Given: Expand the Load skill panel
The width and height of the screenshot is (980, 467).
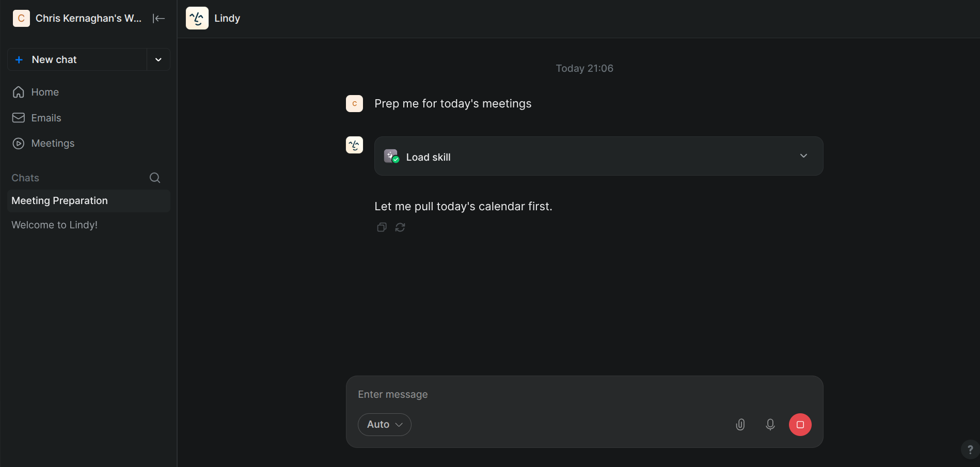Looking at the screenshot, I should click(x=803, y=156).
